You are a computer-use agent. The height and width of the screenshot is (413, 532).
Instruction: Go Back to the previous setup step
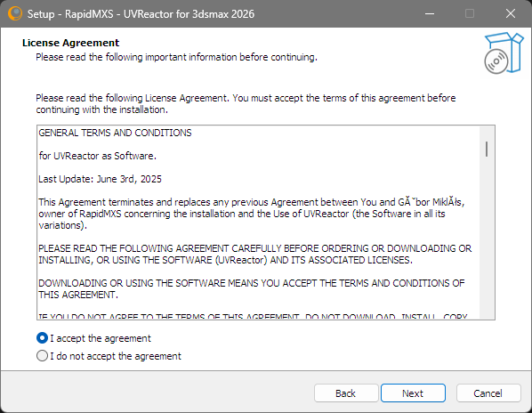(346, 393)
